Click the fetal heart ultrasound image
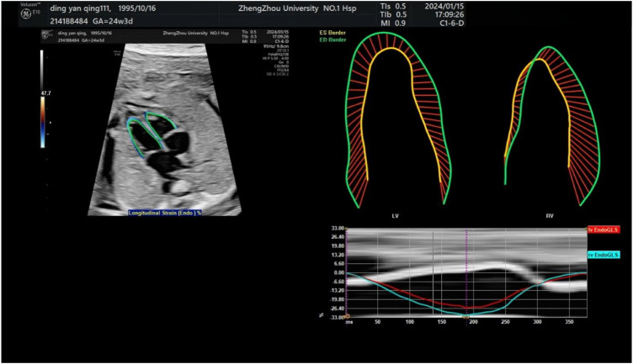 tap(156, 135)
